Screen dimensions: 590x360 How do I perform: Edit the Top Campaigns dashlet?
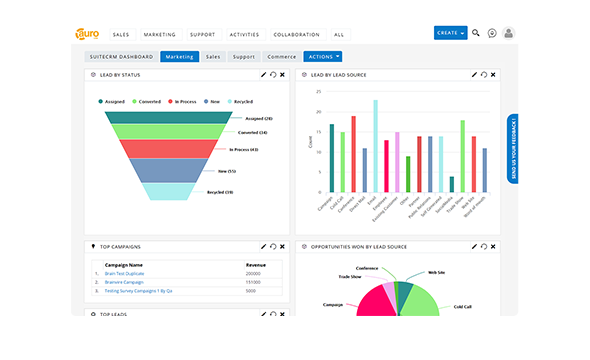tap(263, 247)
